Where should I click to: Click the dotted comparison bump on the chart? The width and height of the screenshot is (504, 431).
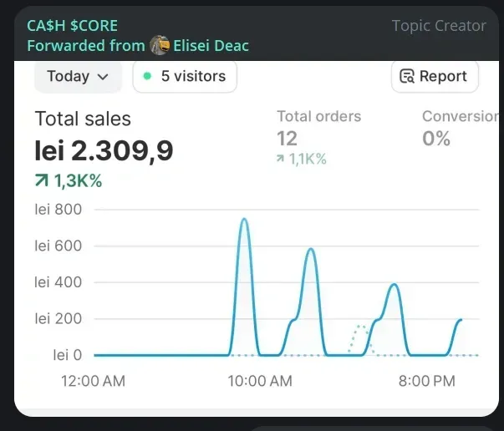tap(360, 327)
